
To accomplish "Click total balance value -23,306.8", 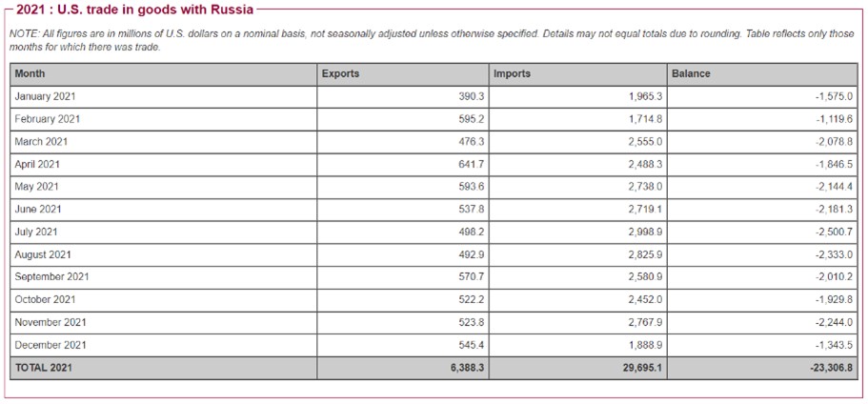I will click(828, 368).
